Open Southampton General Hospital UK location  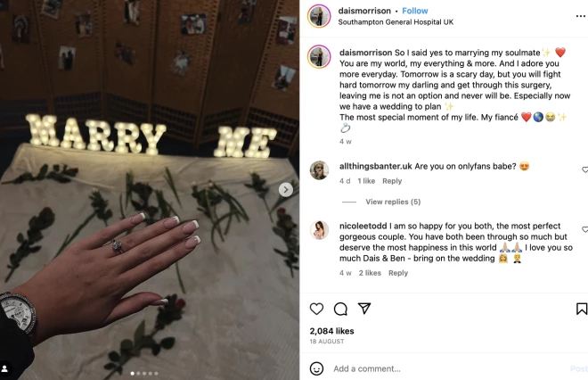coord(396,22)
